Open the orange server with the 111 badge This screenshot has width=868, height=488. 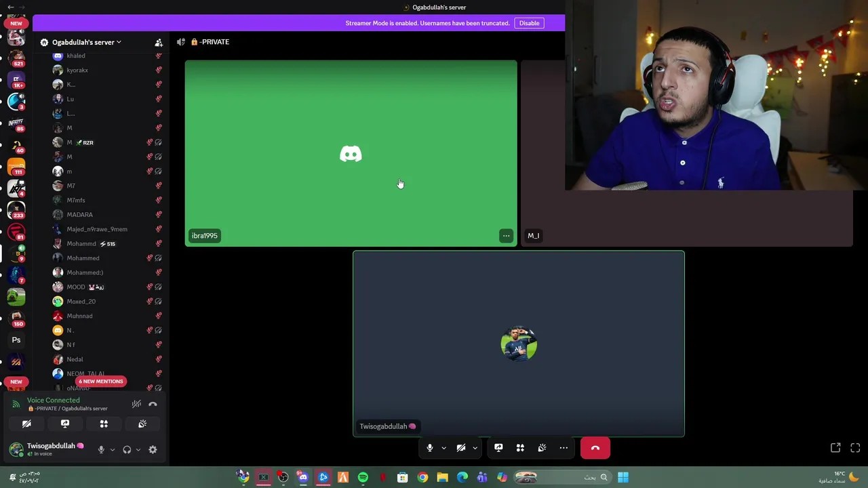16,167
